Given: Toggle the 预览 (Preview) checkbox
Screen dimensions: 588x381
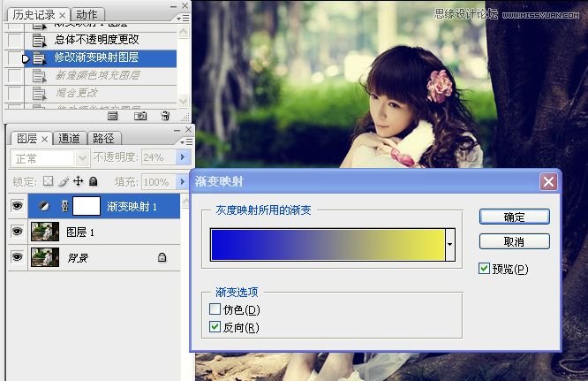Looking at the screenshot, I should pyautogui.click(x=484, y=269).
